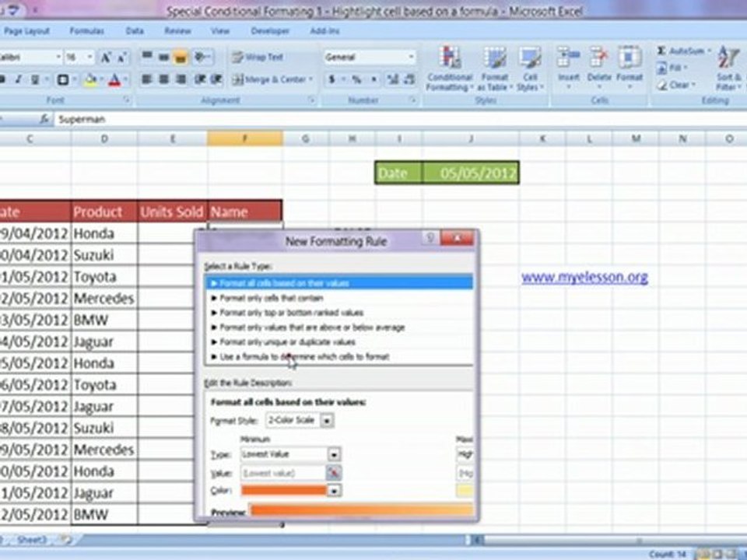Select the Units Sold header cell

point(172,212)
